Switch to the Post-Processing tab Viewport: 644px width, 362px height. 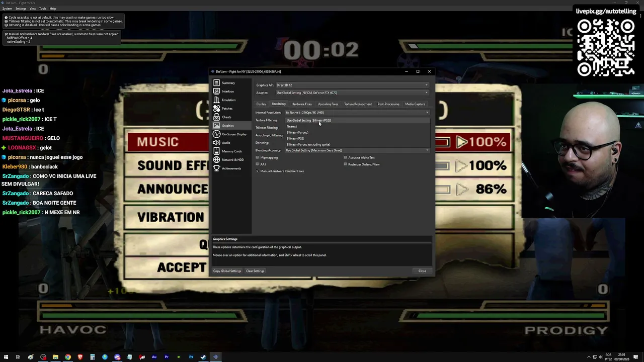388,104
